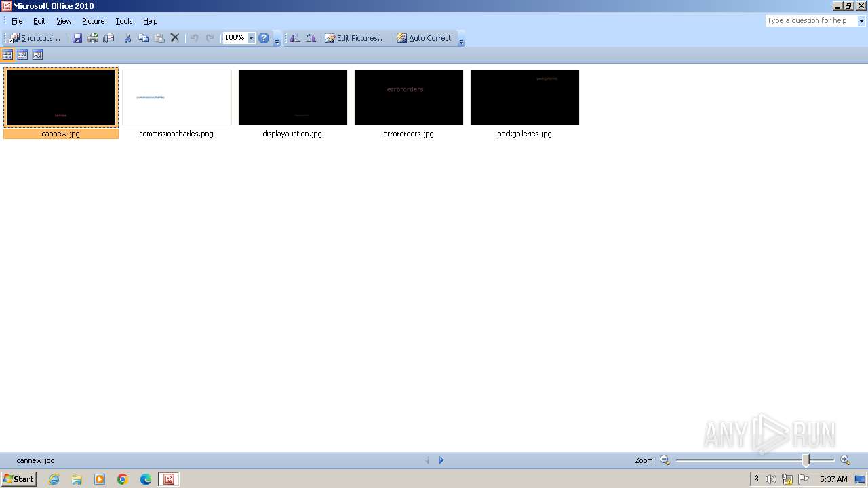Switch to Thumbnail view
868x488 pixels.
(x=8, y=55)
